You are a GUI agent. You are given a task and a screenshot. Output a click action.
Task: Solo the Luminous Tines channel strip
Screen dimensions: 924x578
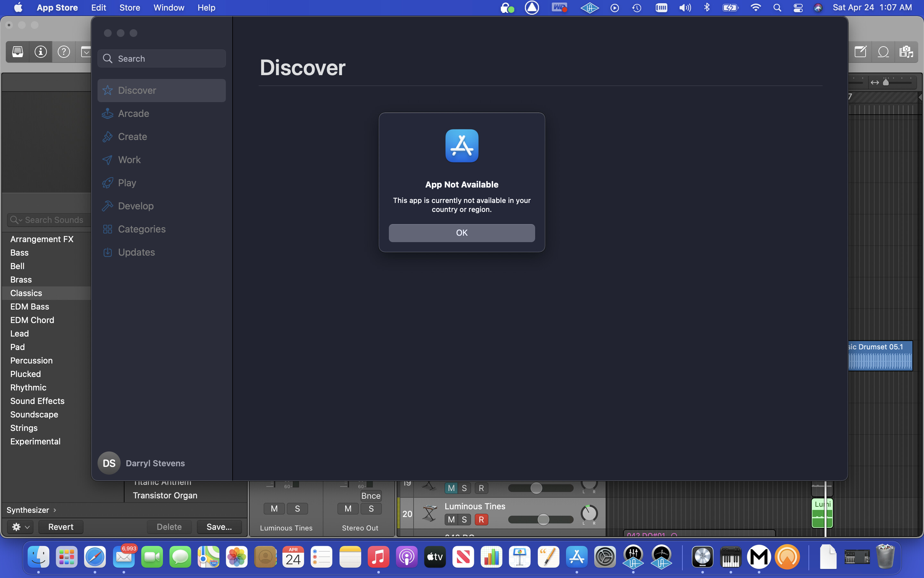coord(297,509)
